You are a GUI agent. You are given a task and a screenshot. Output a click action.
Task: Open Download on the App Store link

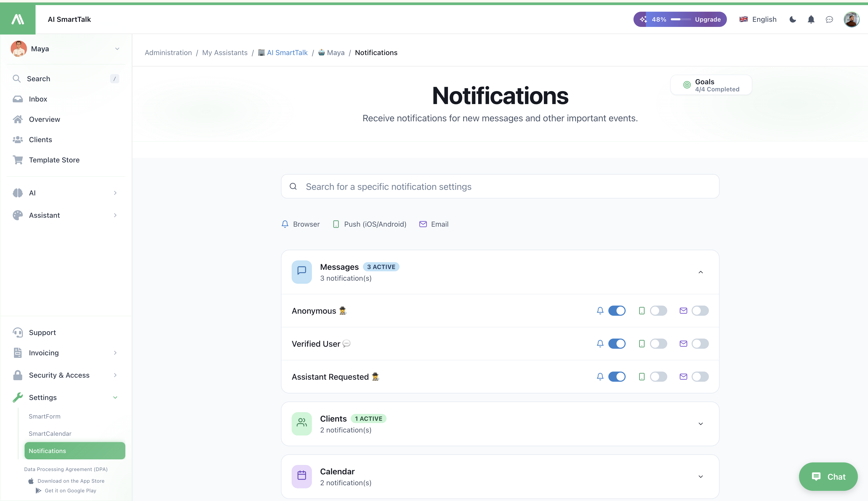tap(66, 481)
